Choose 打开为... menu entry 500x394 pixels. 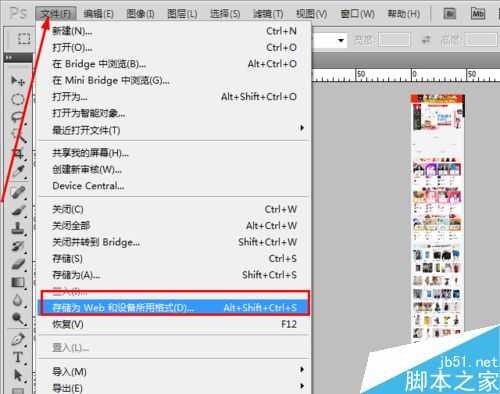point(175,97)
